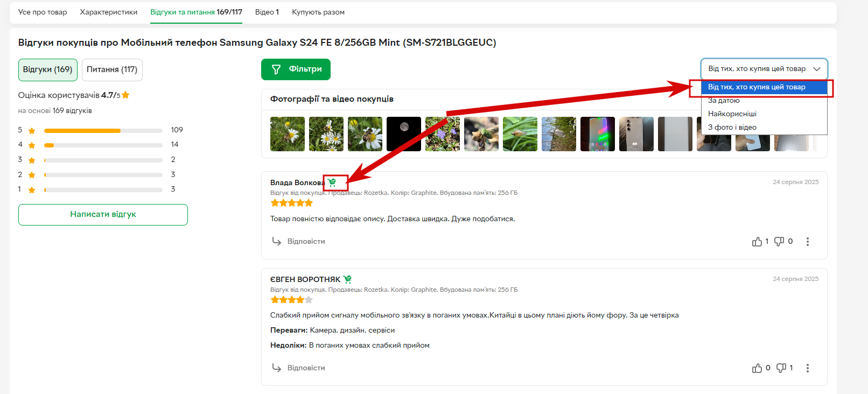868x394 pixels.
Task: Open the colorful phone back photo thumbnail
Action: tap(598, 134)
